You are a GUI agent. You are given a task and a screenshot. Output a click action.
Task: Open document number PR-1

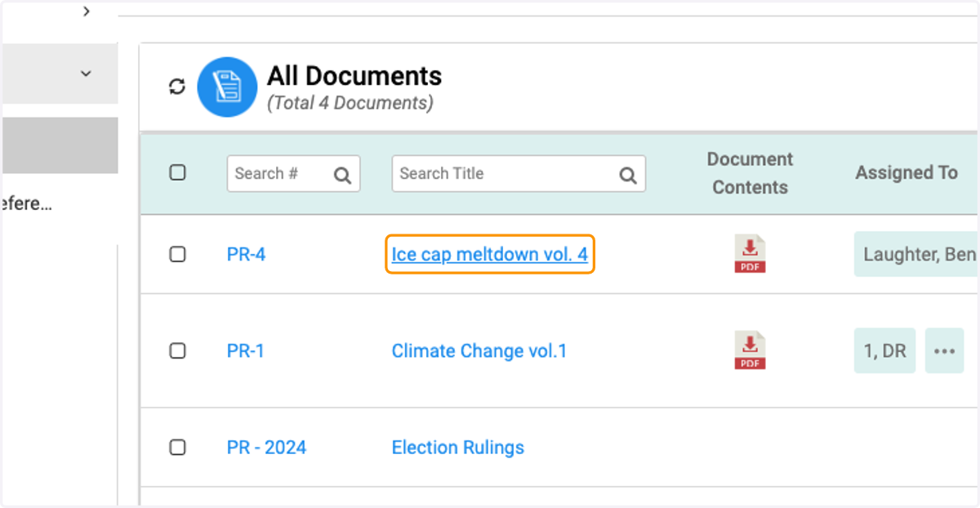(245, 351)
